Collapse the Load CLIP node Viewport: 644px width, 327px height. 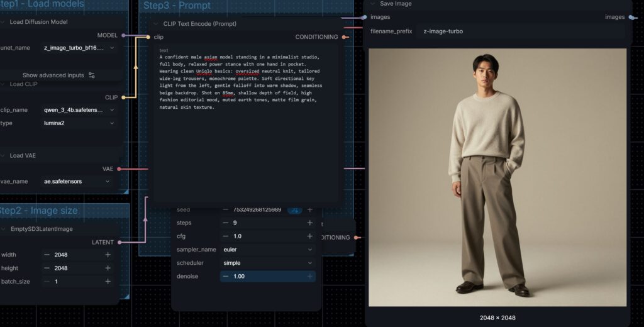tap(3, 84)
